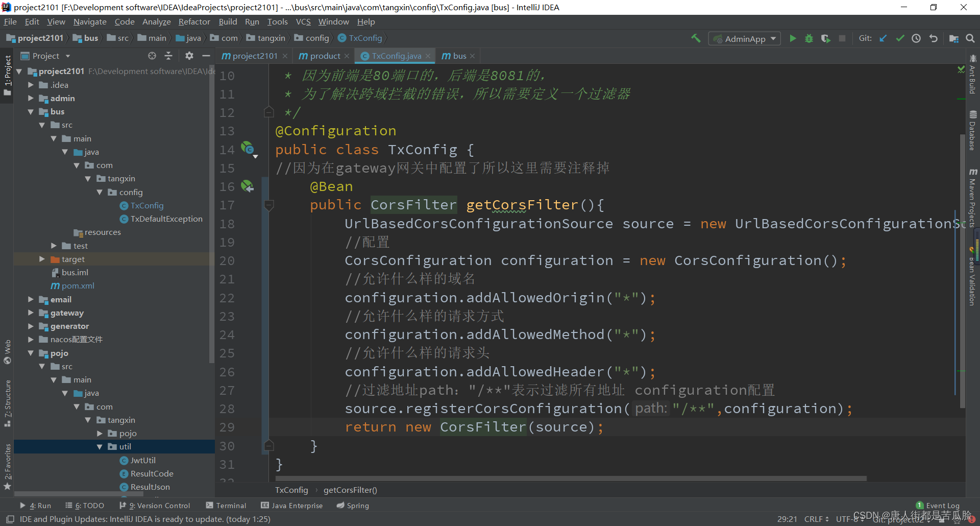The height and width of the screenshot is (526, 980).
Task: Open the Refactor menu
Action: click(x=194, y=22)
